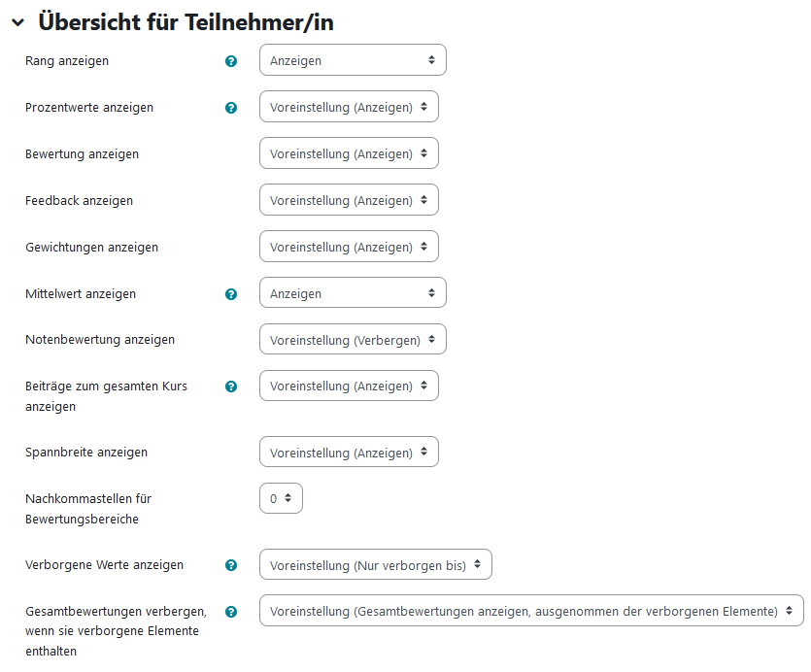Click help icon for Gesamtbewertungen verbergen

[x=231, y=612]
